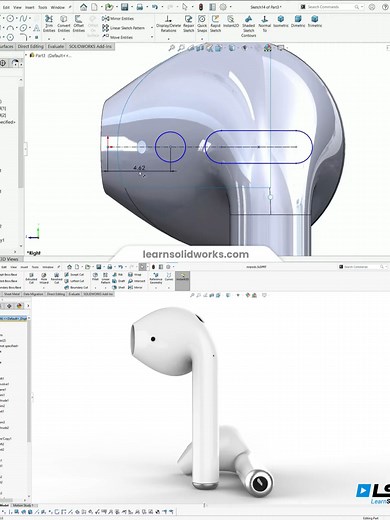Select Extruded Cut in the bottom window
The width and height of the screenshot is (390, 520).
31,279
